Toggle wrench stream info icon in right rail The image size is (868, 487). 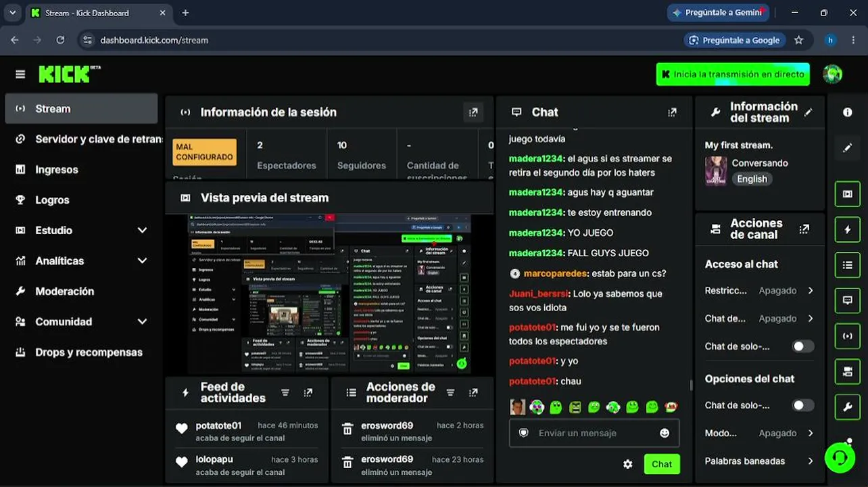(x=848, y=407)
